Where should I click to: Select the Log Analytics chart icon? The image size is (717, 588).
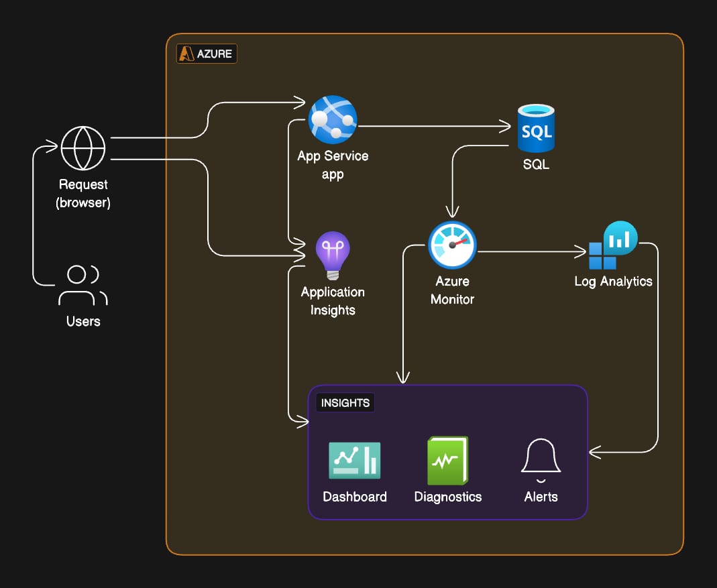(x=613, y=245)
